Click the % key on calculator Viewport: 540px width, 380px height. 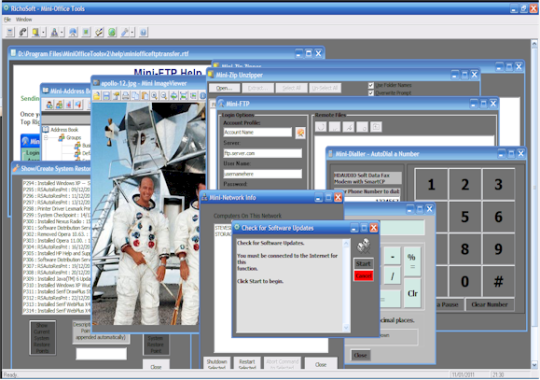412,261
